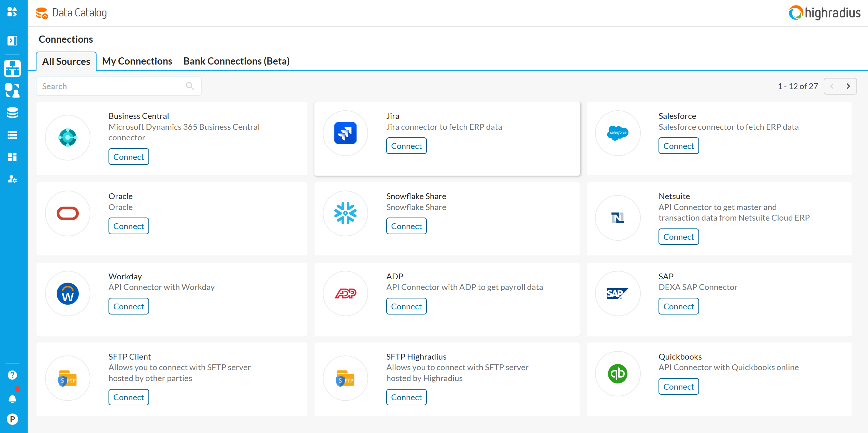Click the 'Jira connector to fetch ERP data' description

[444, 127]
